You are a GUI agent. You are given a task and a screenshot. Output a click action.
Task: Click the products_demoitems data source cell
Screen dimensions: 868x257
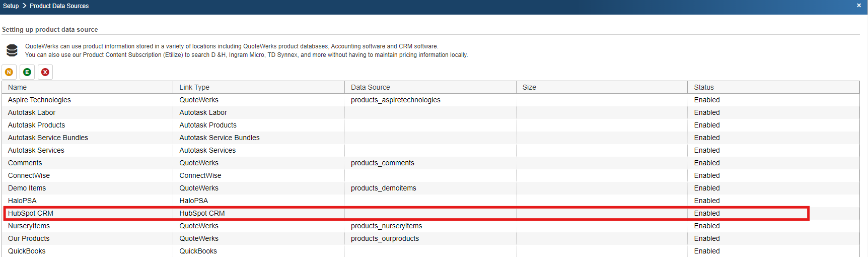click(x=383, y=188)
